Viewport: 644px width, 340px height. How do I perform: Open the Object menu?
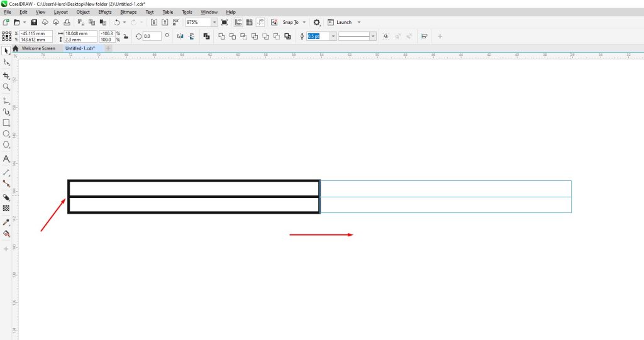tap(83, 12)
